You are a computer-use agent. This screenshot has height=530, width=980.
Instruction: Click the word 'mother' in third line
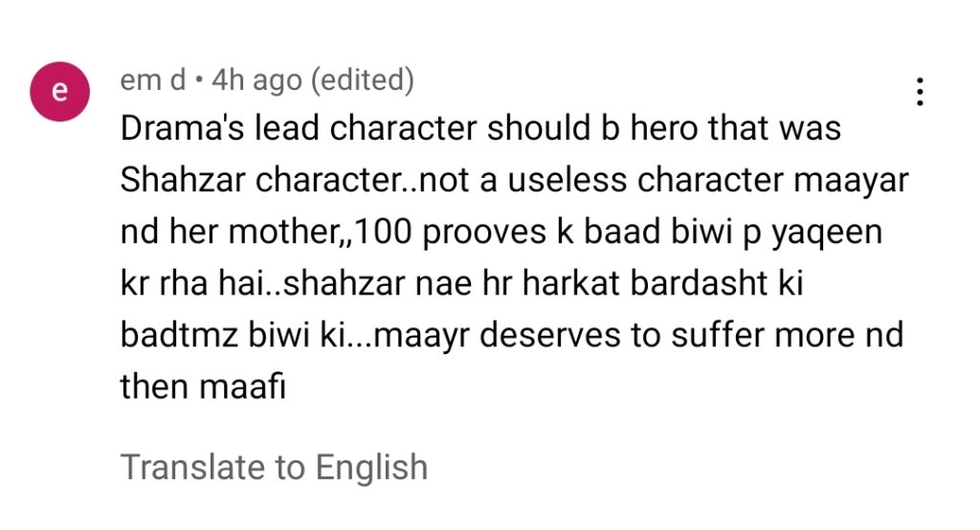[x=283, y=232]
